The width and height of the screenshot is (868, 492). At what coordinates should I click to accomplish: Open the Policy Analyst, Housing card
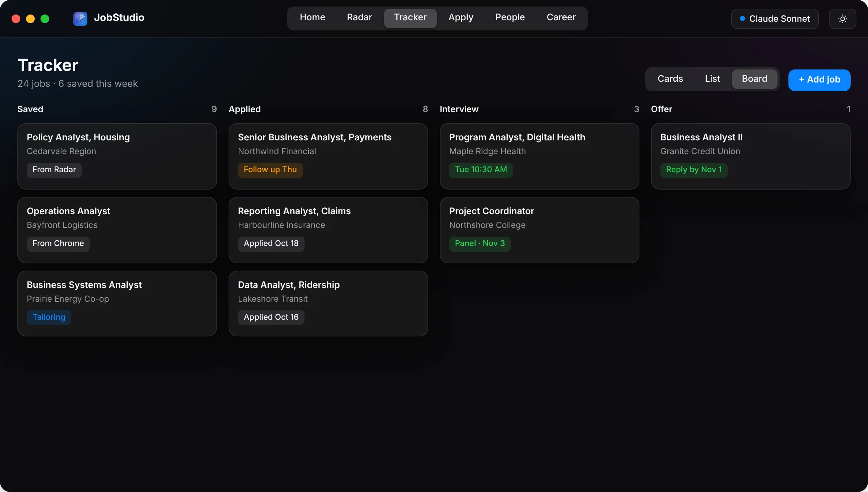pos(117,156)
